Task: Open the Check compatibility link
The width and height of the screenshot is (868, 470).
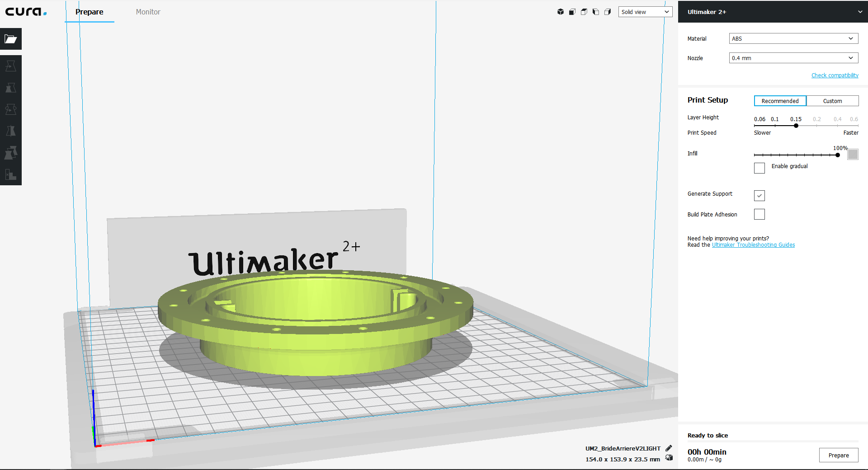Action: click(x=835, y=75)
